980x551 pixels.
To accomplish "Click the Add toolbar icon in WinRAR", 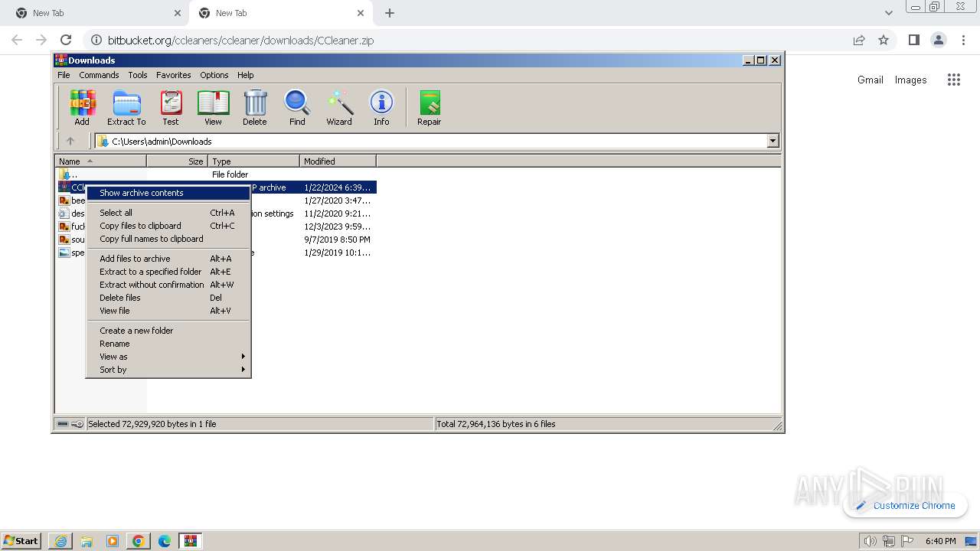I will click(82, 108).
